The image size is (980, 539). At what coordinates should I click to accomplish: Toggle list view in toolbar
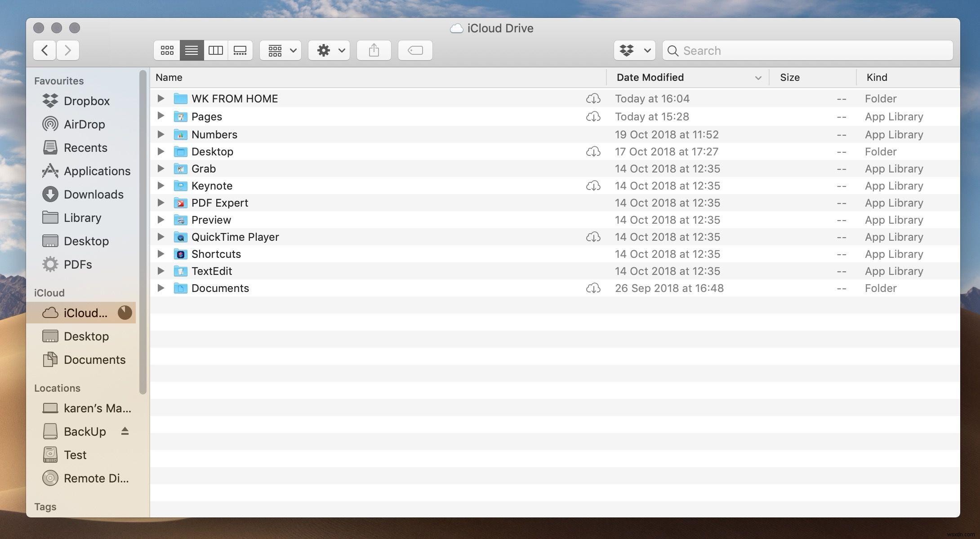coord(192,50)
